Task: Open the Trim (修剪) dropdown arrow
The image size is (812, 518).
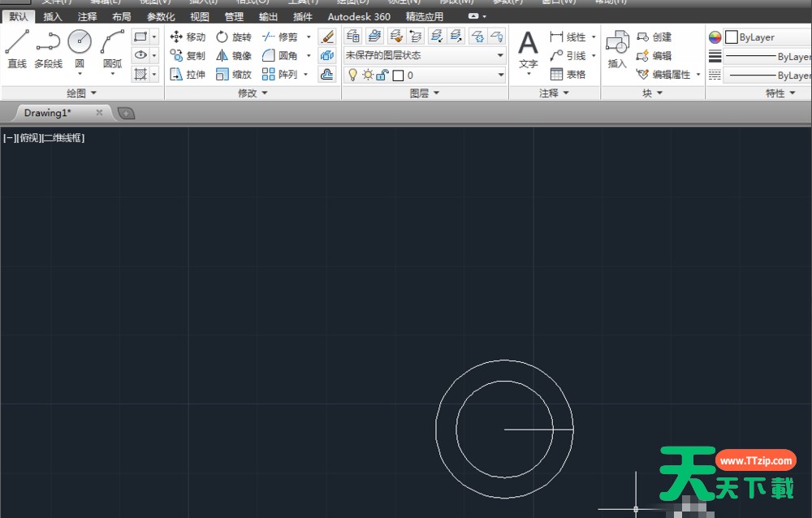Action: click(309, 37)
